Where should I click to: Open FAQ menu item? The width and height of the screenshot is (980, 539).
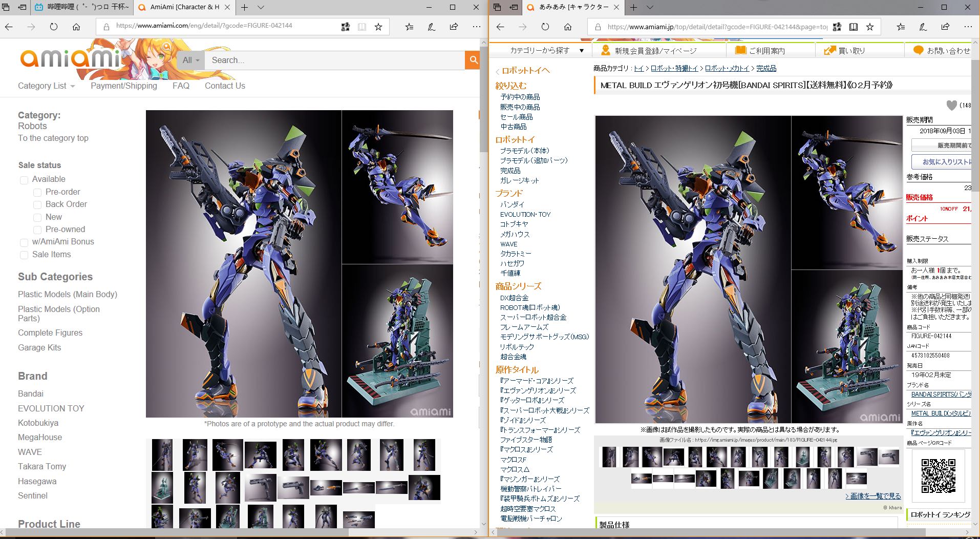181,86
